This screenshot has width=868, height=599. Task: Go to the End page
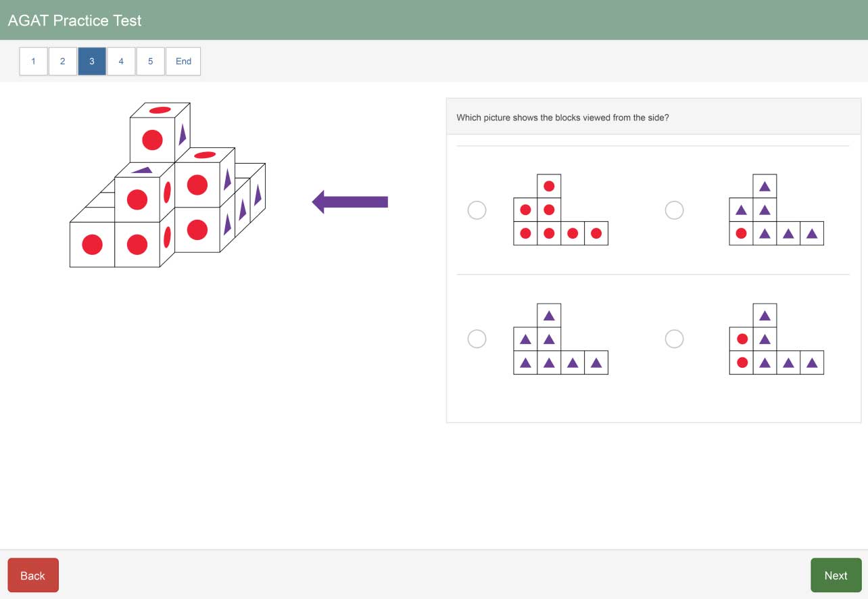pos(183,61)
